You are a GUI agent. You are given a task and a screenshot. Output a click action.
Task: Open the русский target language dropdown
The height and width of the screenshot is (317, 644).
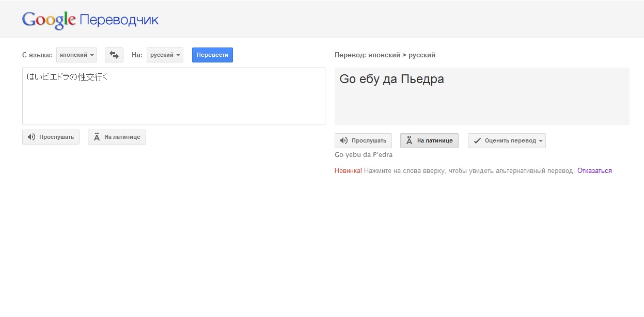tap(165, 55)
